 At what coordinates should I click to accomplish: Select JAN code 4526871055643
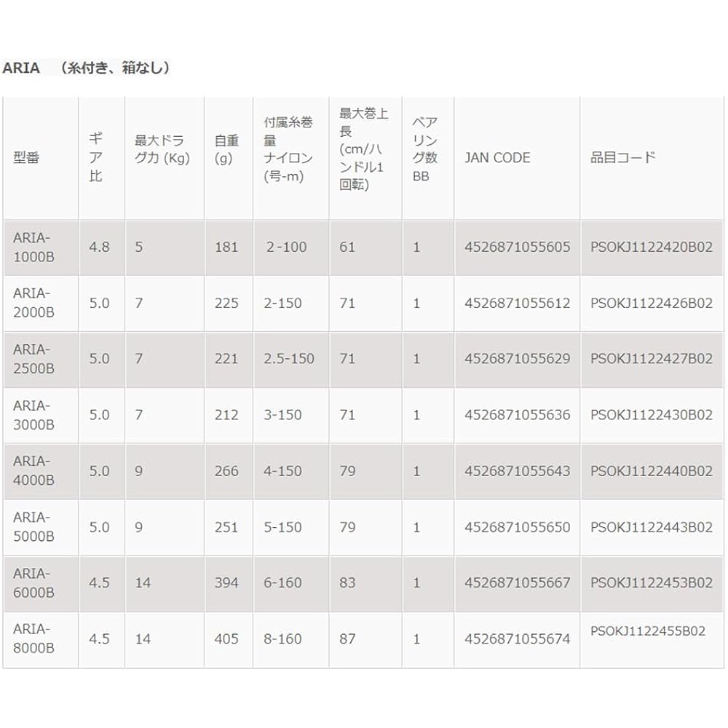(517, 471)
